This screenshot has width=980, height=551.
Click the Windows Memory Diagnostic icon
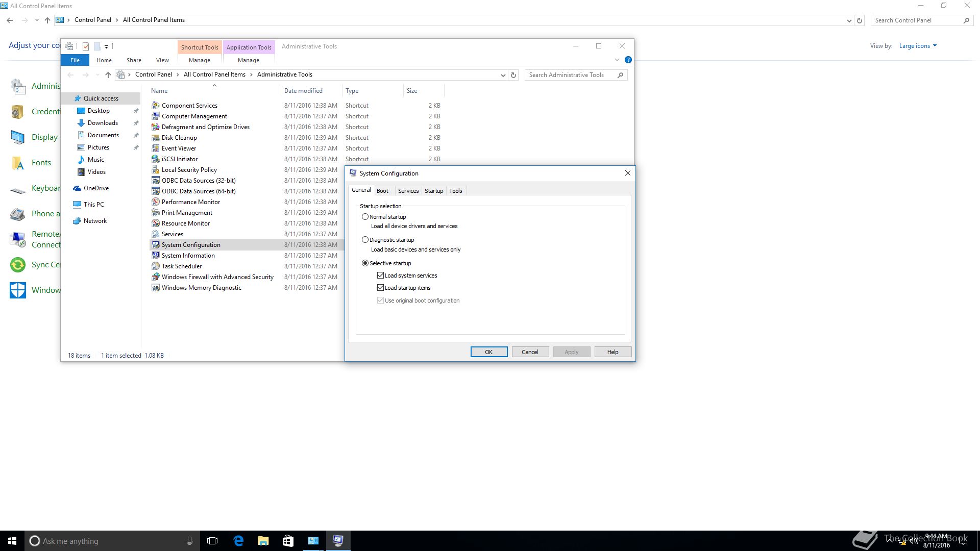click(x=156, y=287)
